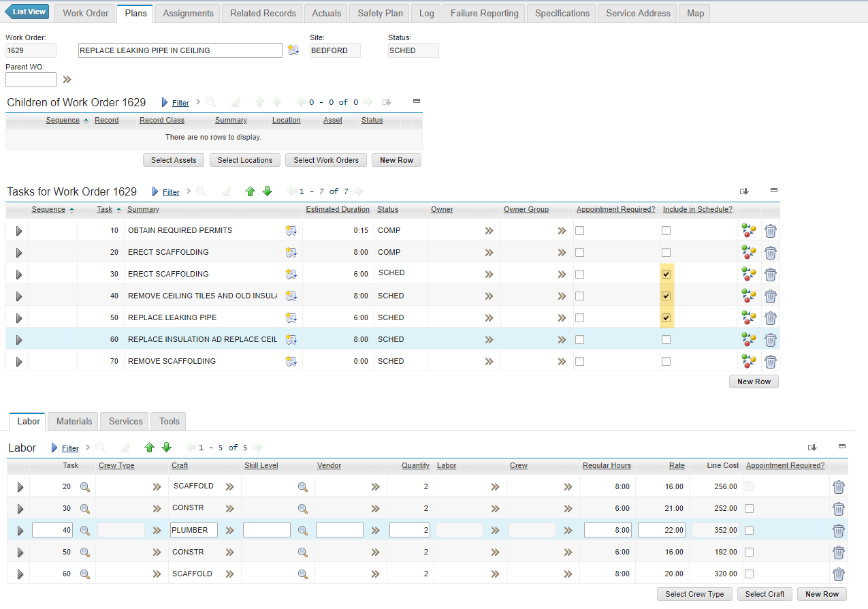Enable Include in Schedule for task 60
The height and width of the screenshot is (609, 868).
coord(666,339)
